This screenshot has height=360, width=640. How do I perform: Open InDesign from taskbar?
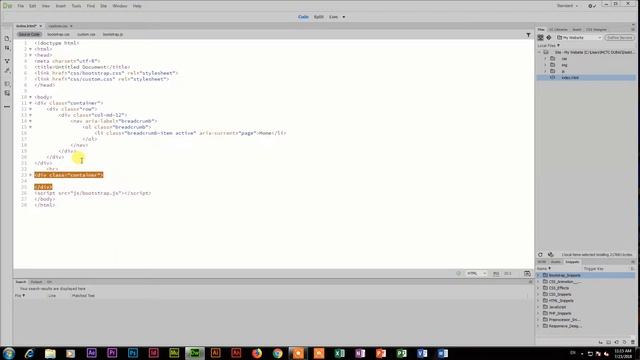click(x=153, y=353)
